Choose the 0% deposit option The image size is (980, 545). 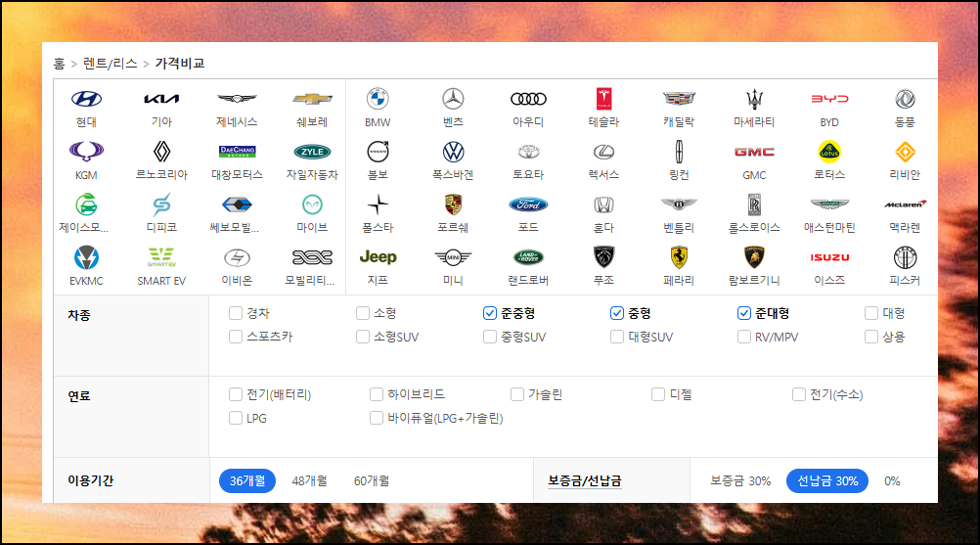(893, 480)
